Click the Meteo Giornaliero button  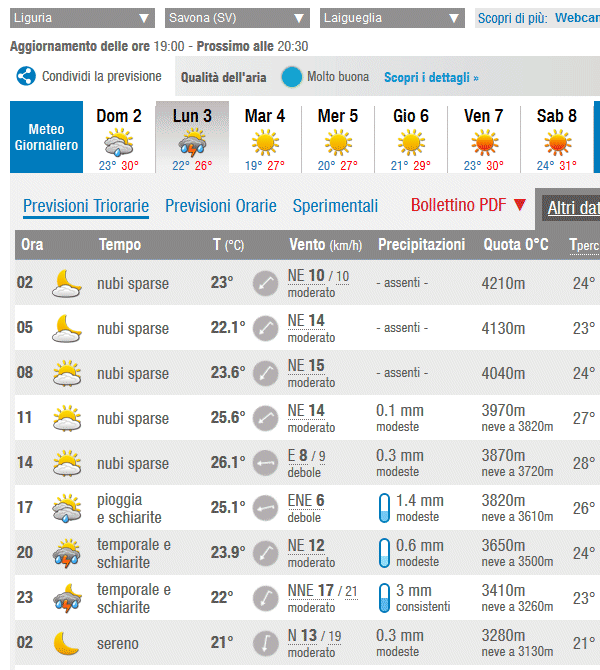coord(46,137)
